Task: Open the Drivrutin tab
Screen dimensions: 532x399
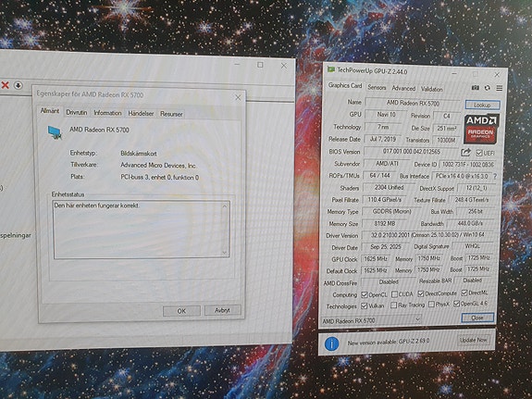Action: pos(77,112)
